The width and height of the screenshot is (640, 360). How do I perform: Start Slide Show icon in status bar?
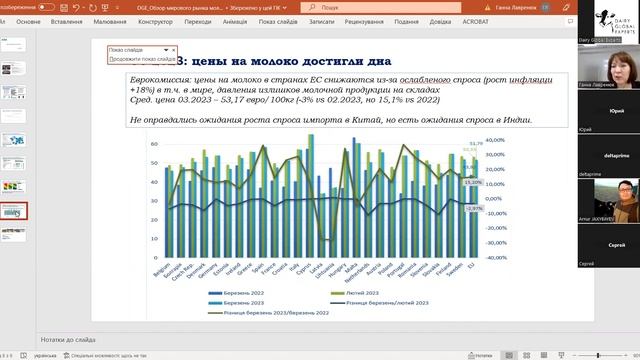pyautogui.click(x=561, y=356)
